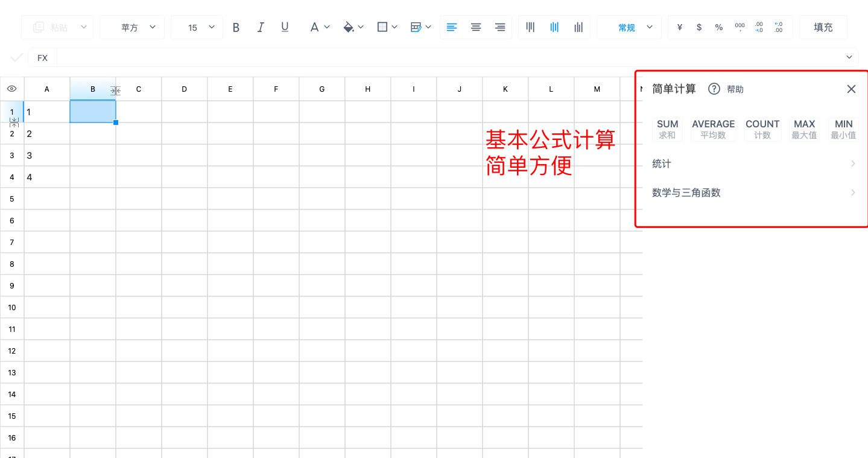Select column D header

185,89
